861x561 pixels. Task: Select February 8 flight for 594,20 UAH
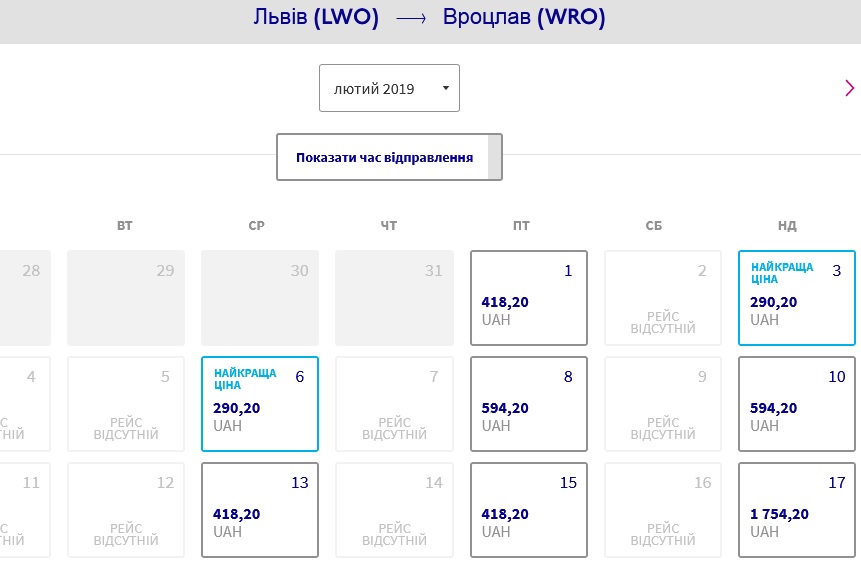[529, 404]
